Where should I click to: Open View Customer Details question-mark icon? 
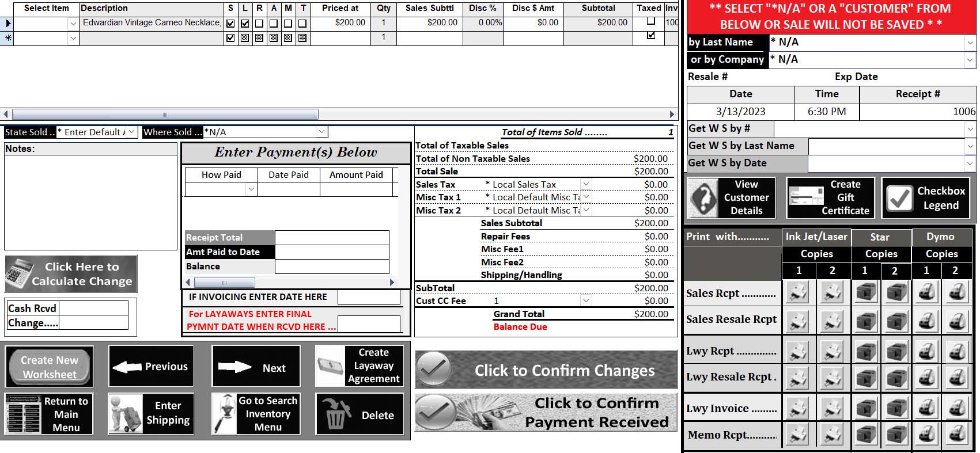[x=703, y=198]
